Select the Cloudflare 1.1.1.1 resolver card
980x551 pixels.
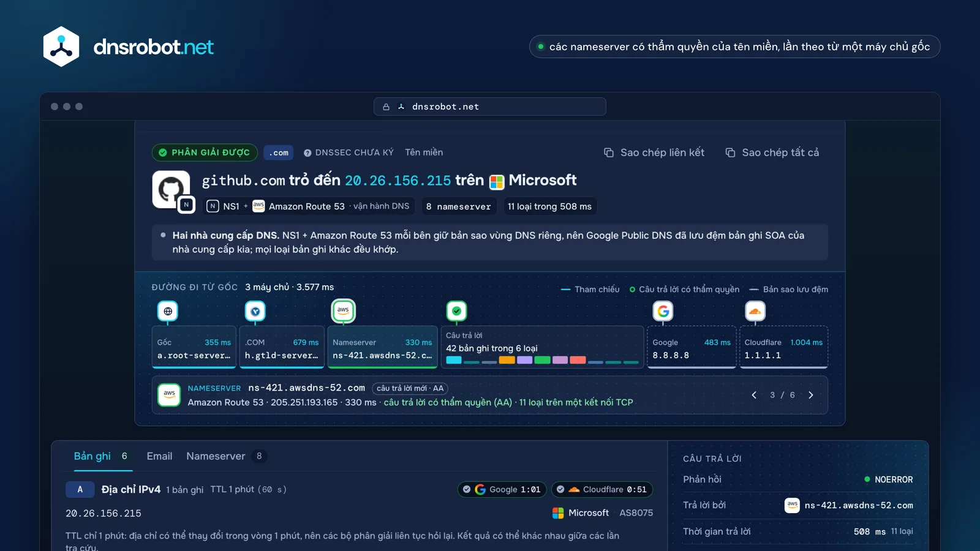pos(784,347)
